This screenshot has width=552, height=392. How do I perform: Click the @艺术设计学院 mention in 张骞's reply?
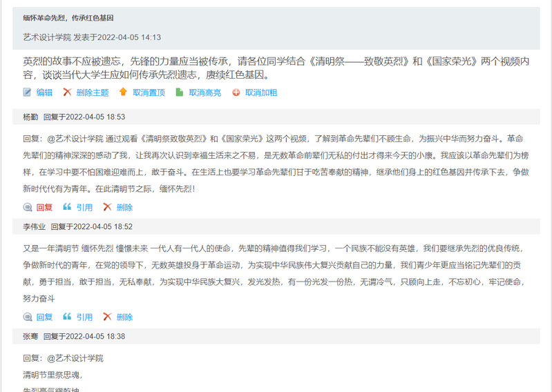click(75, 358)
